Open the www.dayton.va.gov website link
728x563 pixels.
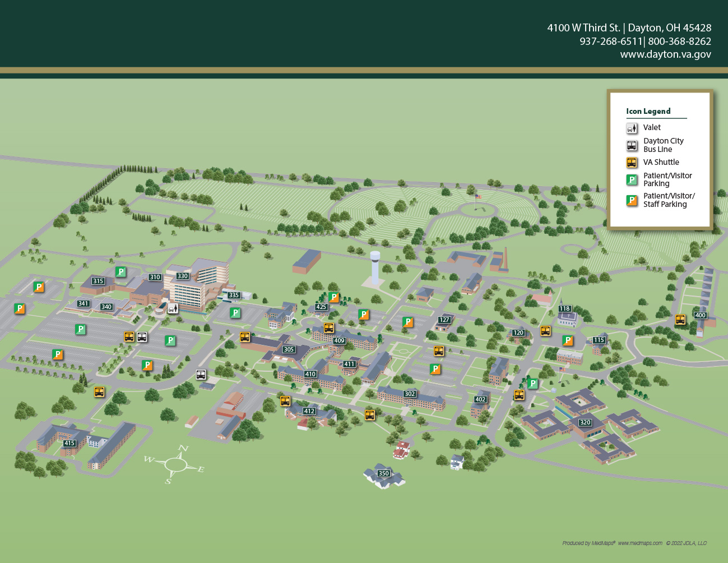click(x=665, y=54)
